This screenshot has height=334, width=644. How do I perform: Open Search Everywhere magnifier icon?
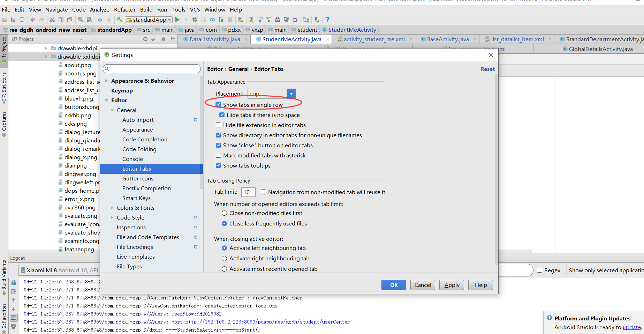click(81, 20)
